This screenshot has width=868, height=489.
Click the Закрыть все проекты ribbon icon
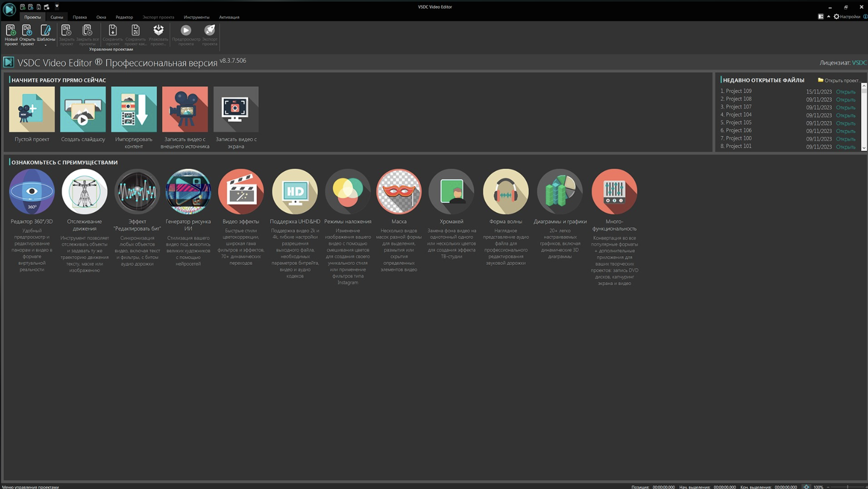[x=88, y=35]
